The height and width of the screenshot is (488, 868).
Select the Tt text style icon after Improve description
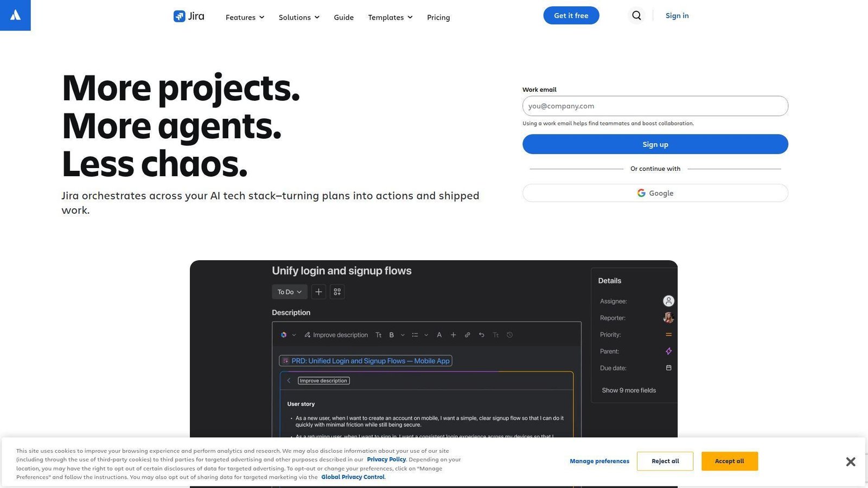coord(379,335)
